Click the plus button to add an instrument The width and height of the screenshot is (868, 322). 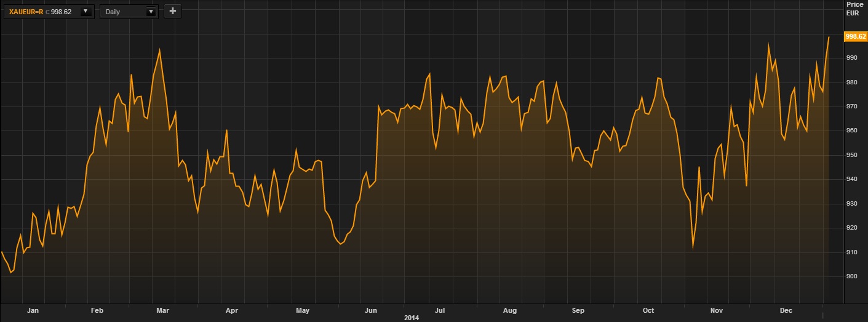pyautogui.click(x=172, y=11)
